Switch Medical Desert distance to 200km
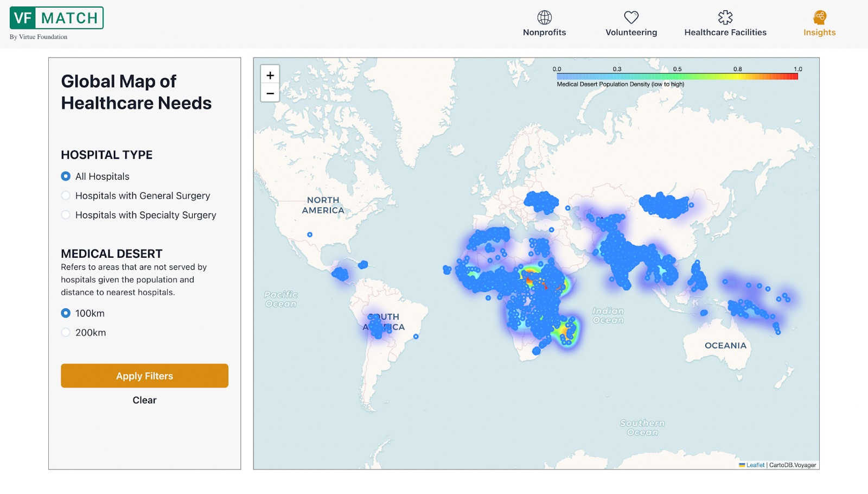 [x=65, y=332]
